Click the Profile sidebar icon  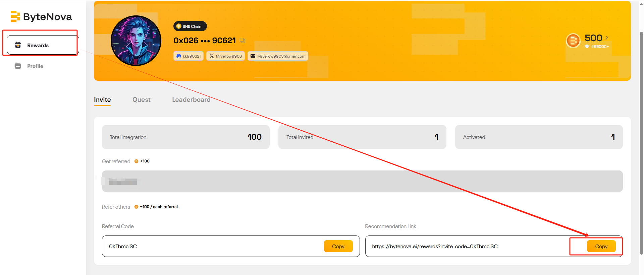18,66
